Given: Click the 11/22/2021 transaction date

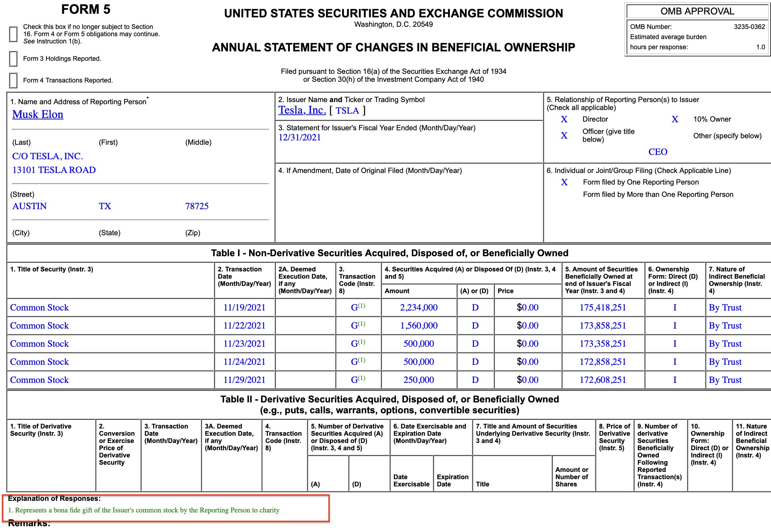Looking at the screenshot, I should (244, 326).
